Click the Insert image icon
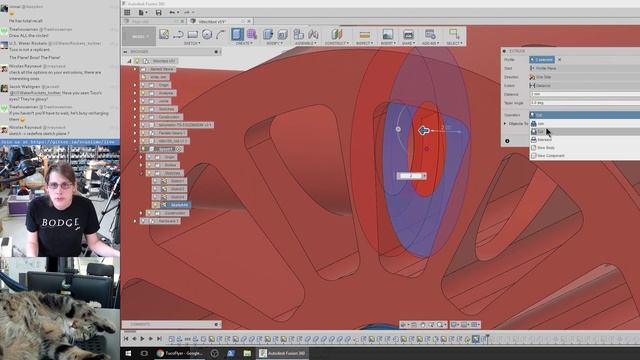Image resolution: width=640 pixels, height=360 pixels. (x=387, y=34)
